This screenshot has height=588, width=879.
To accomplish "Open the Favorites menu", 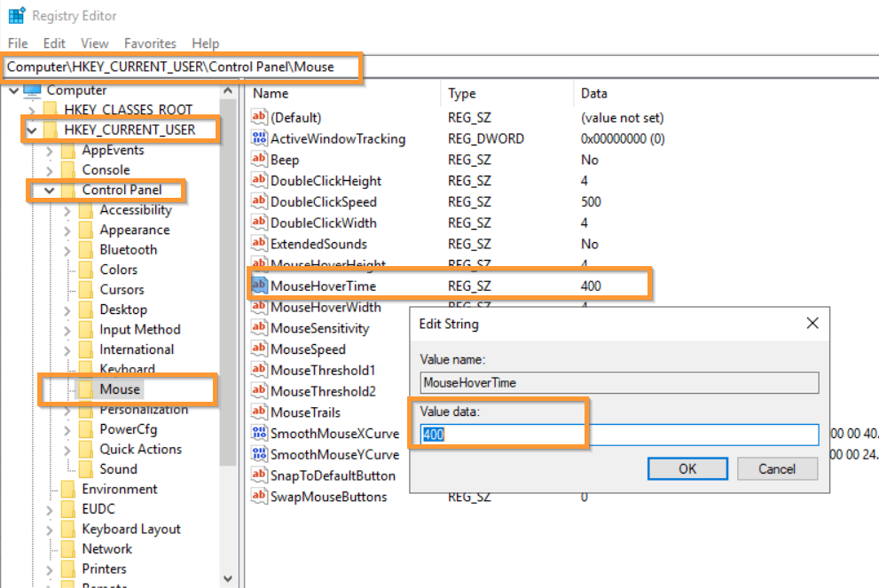I will [x=150, y=43].
